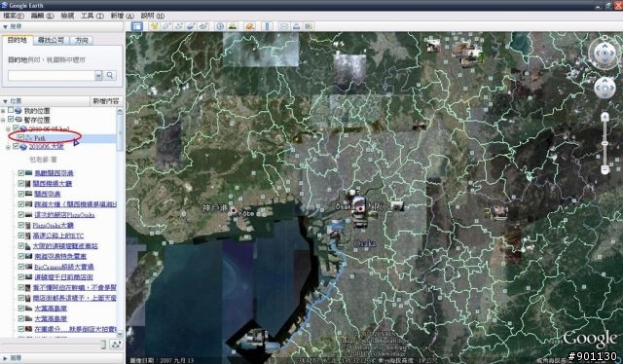Collapse the 2010/06 大阪 tree node
The width and height of the screenshot is (623, 364).
[8, 147]
